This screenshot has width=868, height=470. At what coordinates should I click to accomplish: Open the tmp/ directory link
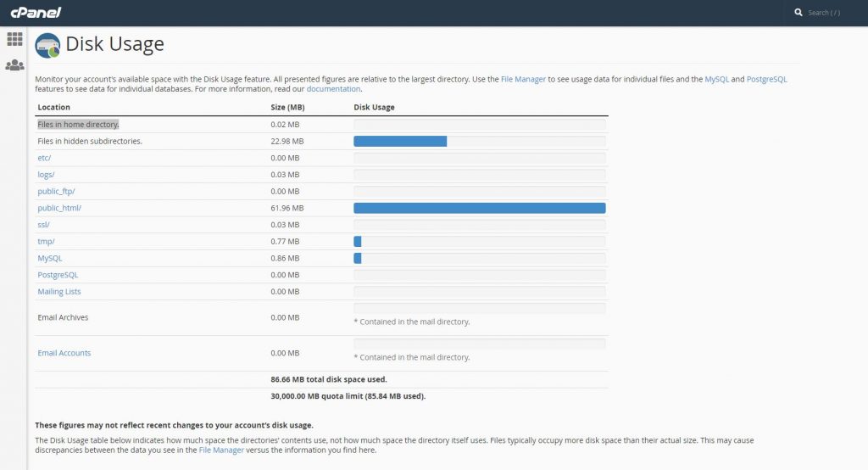coord(46,242)
